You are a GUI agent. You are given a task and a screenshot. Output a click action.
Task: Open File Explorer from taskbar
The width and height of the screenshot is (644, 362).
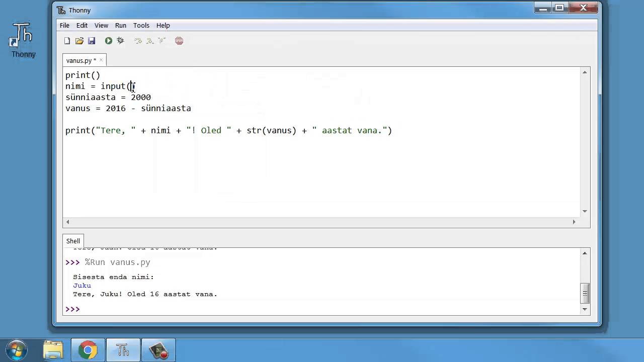53,350
